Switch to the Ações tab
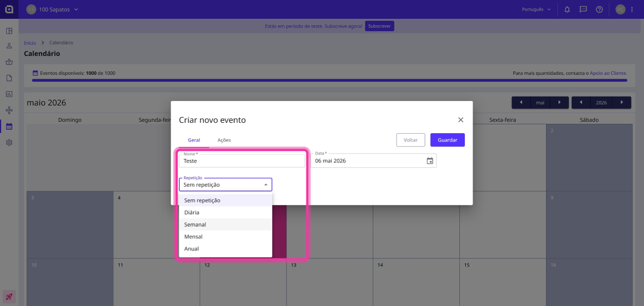The height and width of the screenshot is (306, 644). tap(224, 140)
